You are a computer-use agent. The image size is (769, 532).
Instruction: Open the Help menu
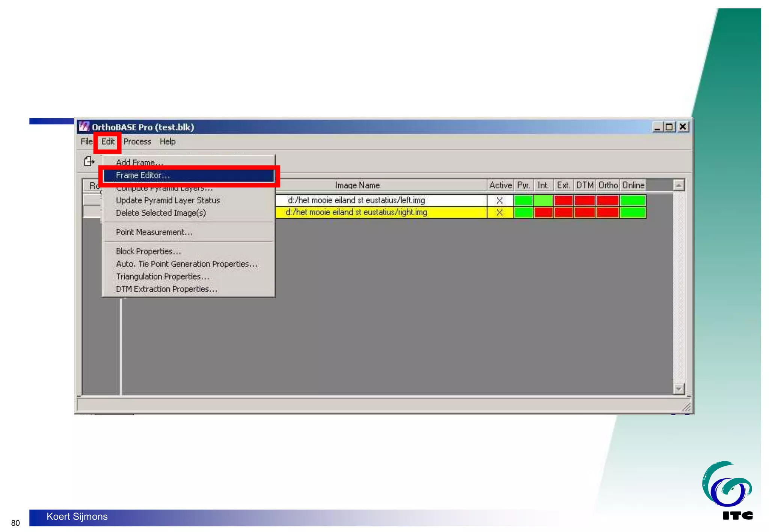click(167, 142)
